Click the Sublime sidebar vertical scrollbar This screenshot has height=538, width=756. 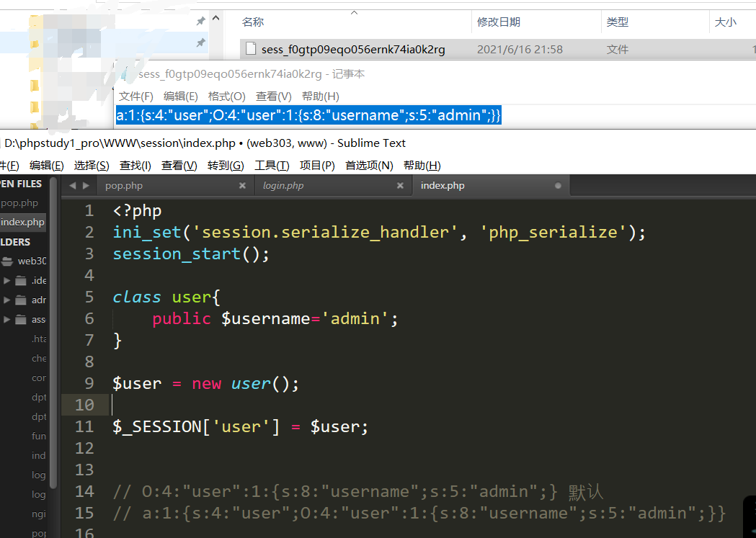(53, 332)
